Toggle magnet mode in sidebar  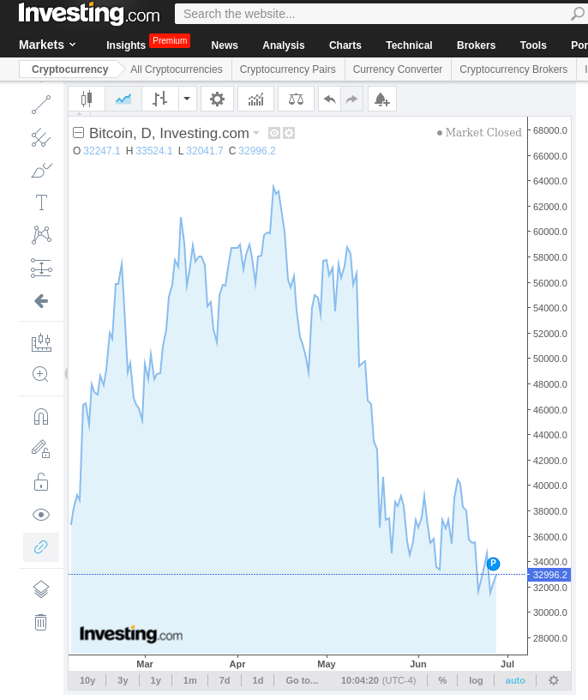click(40, 417)
